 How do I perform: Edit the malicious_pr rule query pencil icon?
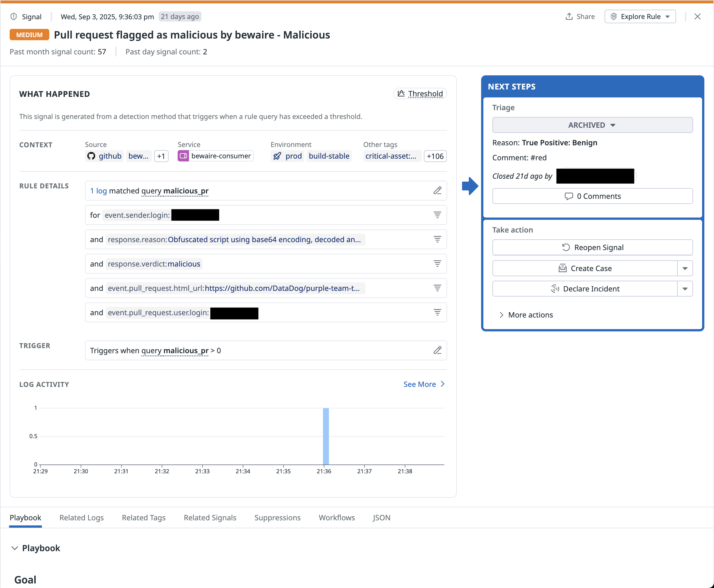tap(437, 191)
